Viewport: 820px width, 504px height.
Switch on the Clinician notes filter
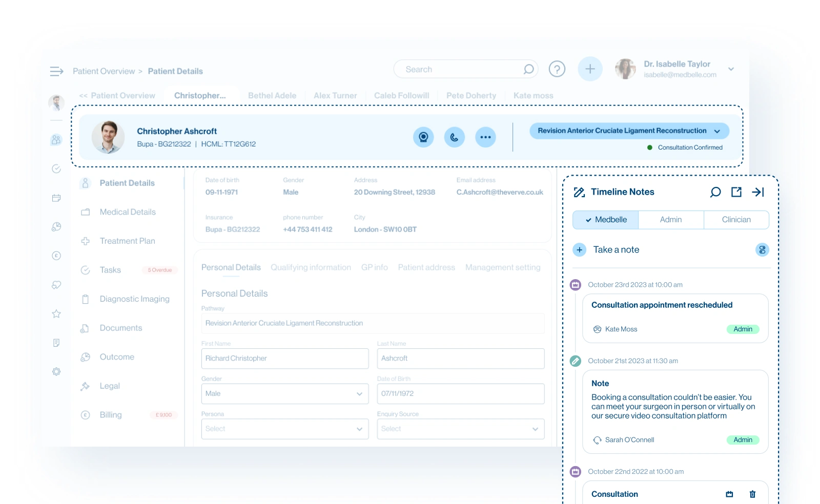736,219
